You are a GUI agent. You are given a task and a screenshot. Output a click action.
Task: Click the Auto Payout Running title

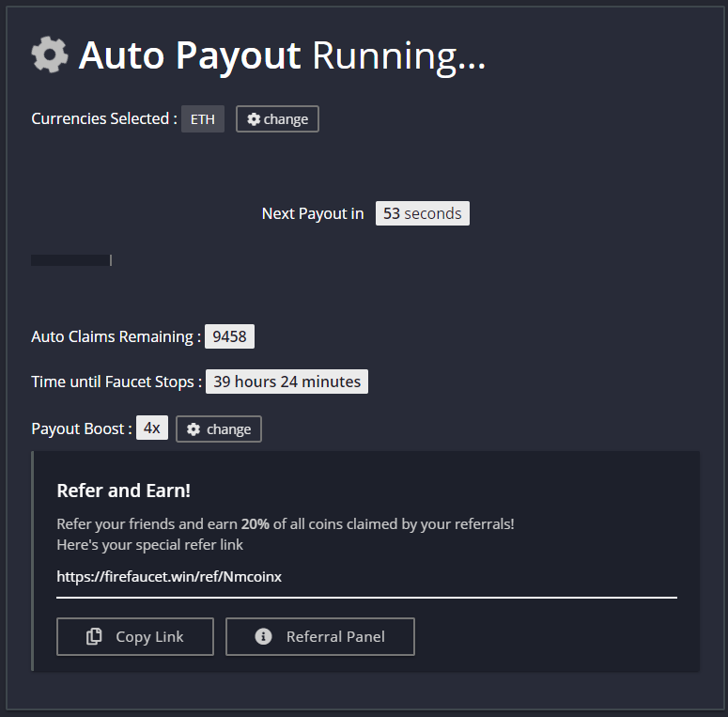(283, 55)
